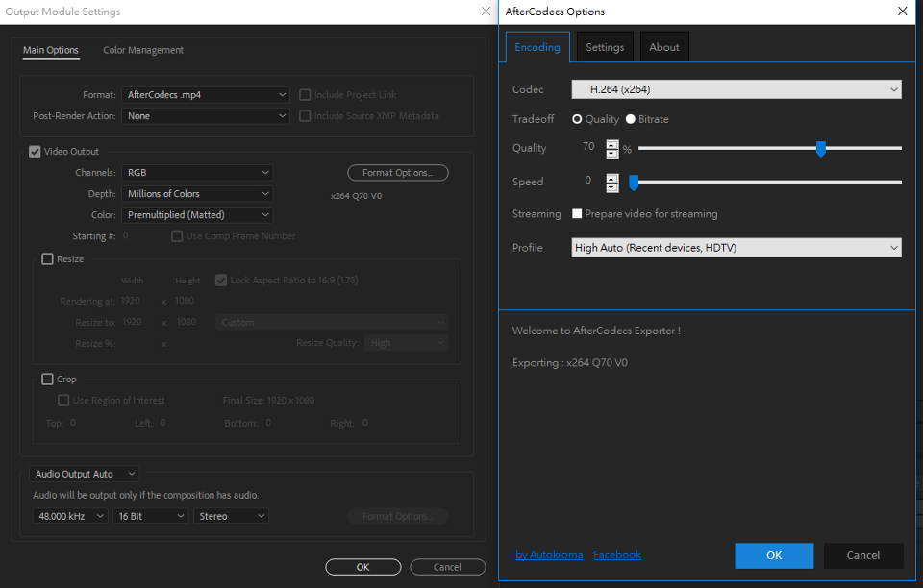This screenshot has height=588, width=923.
Task: Open the Stereo audio channels dropdown
Action: 231,516
